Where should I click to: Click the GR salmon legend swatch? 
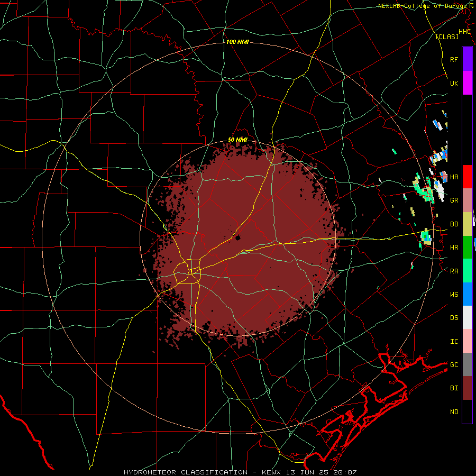pyautogui.click(x=467, y=200)
